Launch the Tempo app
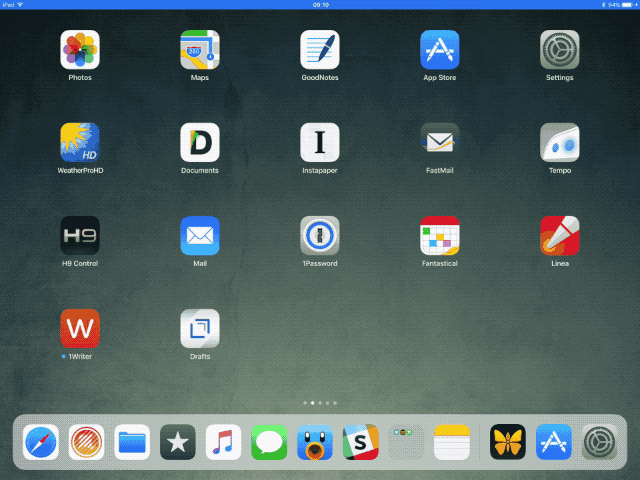Image resolution: width=640 pixels, height=480 pixels. pos(560,142)
